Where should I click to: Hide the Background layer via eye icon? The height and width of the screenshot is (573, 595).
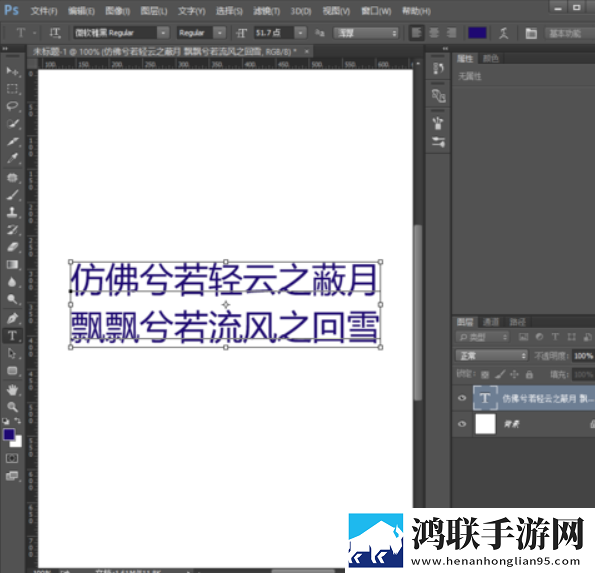[x=462, y=424]
